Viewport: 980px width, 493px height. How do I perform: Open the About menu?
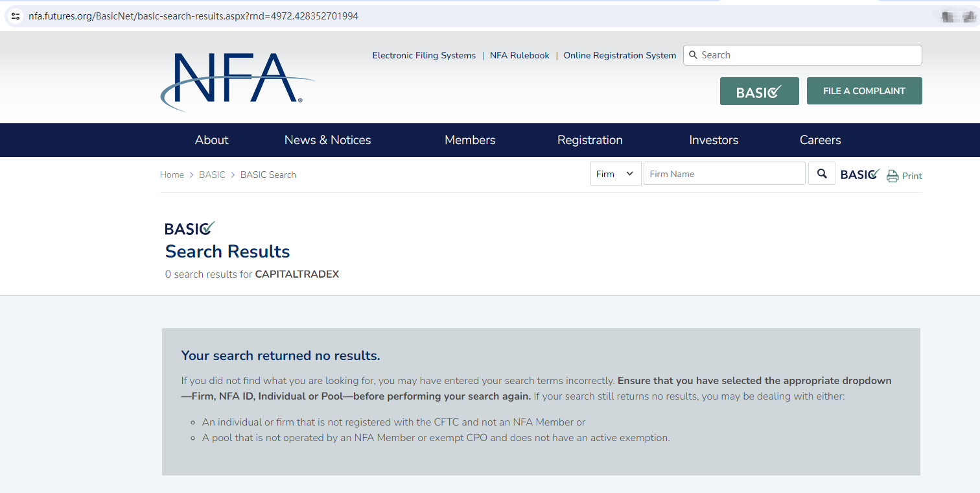pos(212,140)
